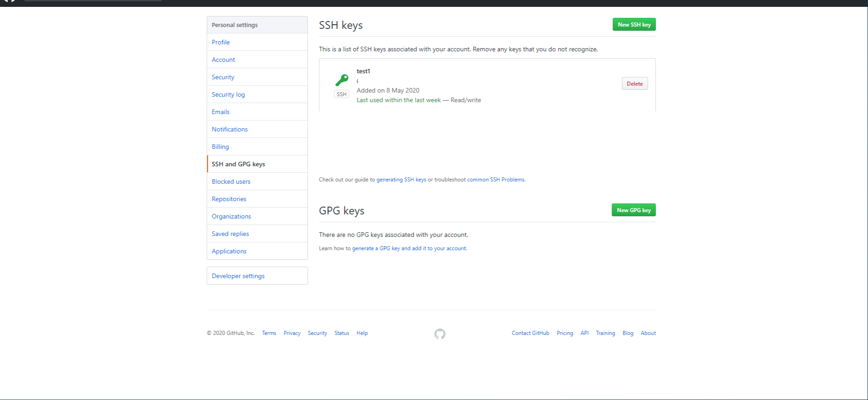The height and width of the screenshot is (400, 868).
Task: Delete the test1 SSH key
Action: [x=635, y=84]
